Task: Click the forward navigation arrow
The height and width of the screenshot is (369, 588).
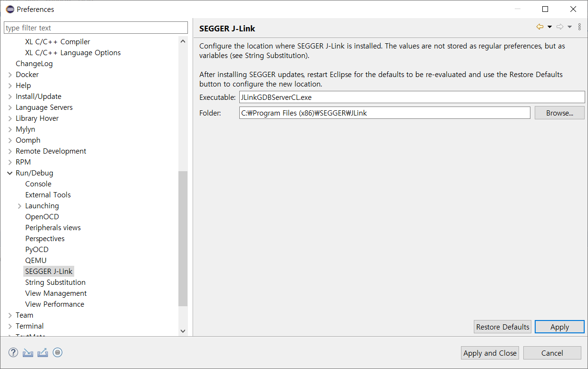Action: click(560, 27)
